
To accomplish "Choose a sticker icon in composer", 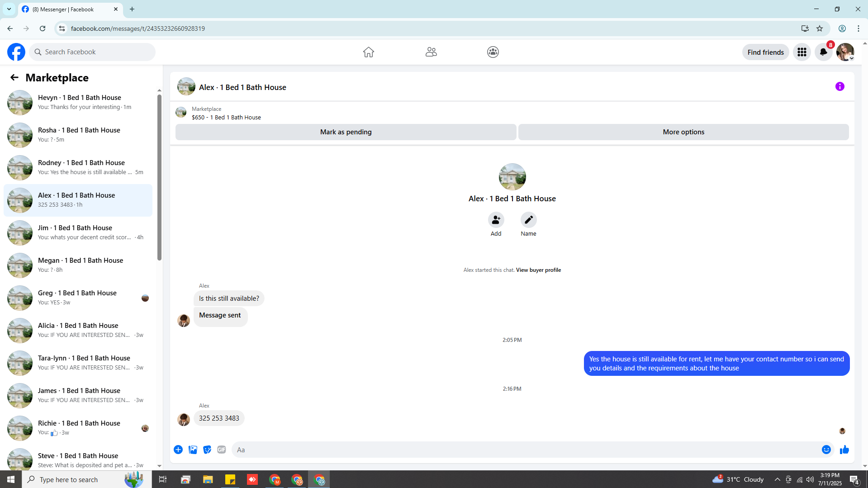I will click(207, 450).
